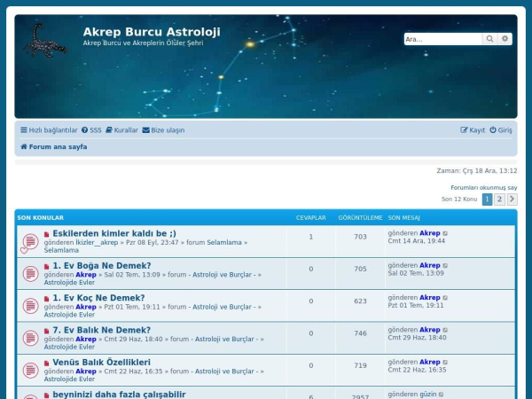532x399 pixels.
Task: Click topic status icon of Eskilerden kimler kaldı
Action: pos(30,243)
